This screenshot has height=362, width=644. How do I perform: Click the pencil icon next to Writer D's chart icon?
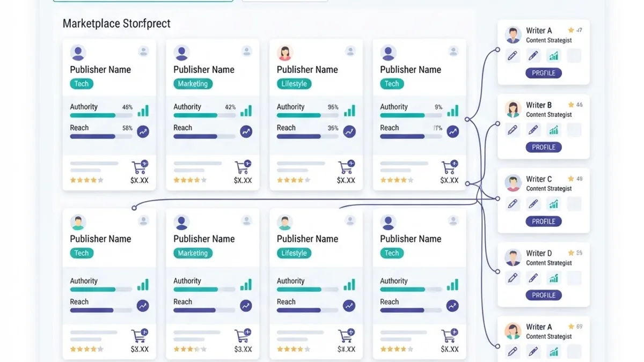tap(533, 278)
